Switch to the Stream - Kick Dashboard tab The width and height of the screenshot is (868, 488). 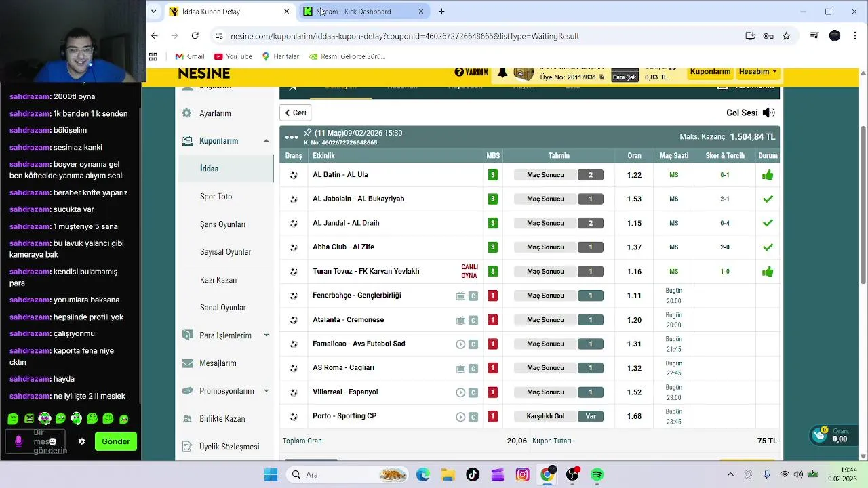coord(365,12)
